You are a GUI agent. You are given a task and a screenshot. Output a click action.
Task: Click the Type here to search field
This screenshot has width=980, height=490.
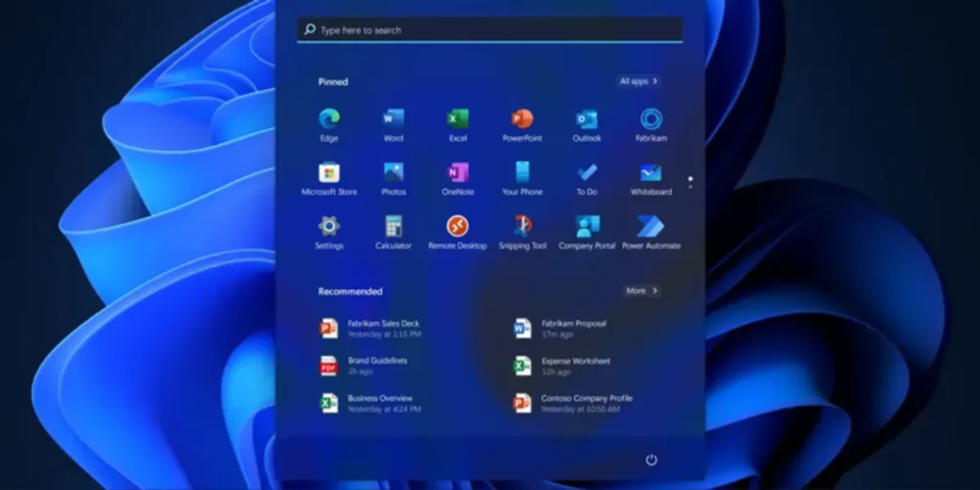490,30
